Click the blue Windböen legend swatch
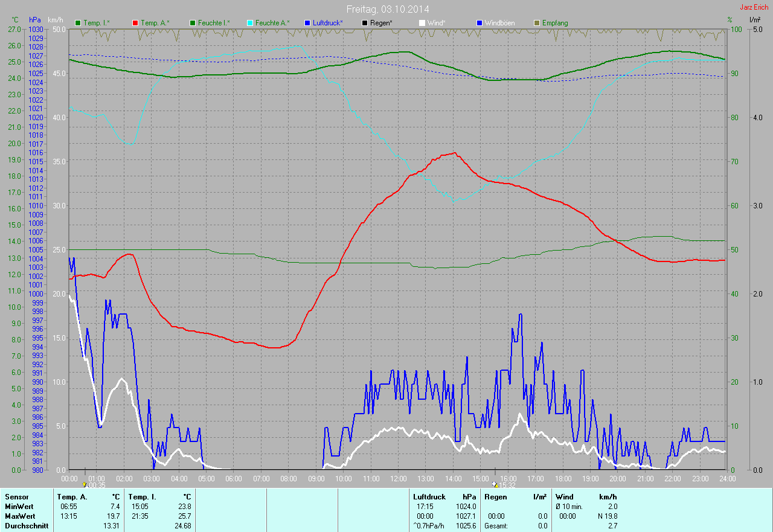The height and width of the screenshot is (532, 773). 480,23
